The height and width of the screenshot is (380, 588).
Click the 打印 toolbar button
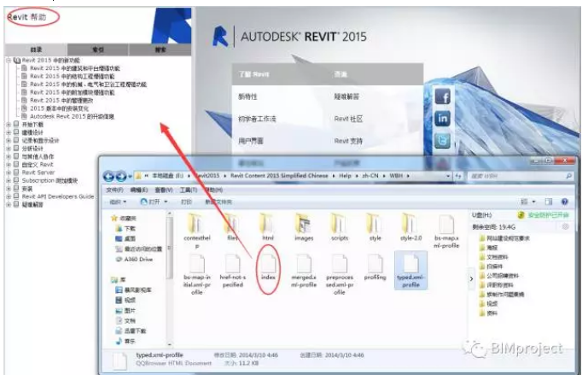pyautogui.click(x=186, y=202)
